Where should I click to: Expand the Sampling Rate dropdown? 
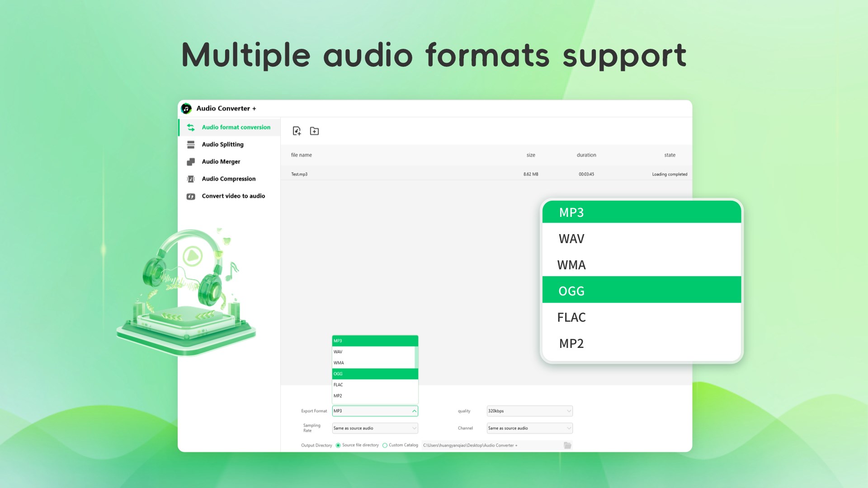click(x=375, y=428)
